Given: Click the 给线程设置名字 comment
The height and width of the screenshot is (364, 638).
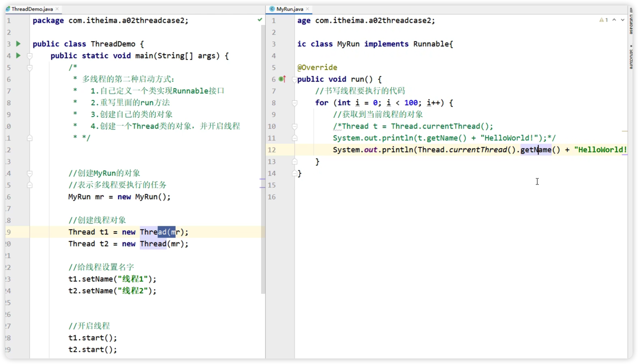Looking at the screenshot, I should tap(101, 267).
